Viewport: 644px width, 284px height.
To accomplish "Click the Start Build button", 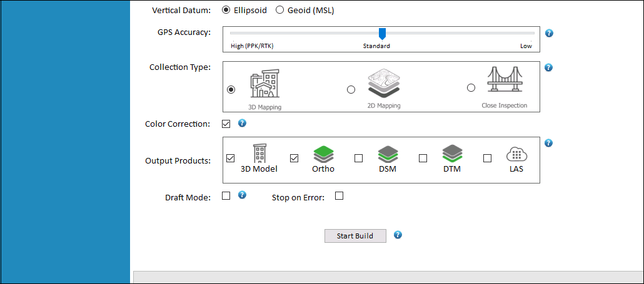I will 355,236.
